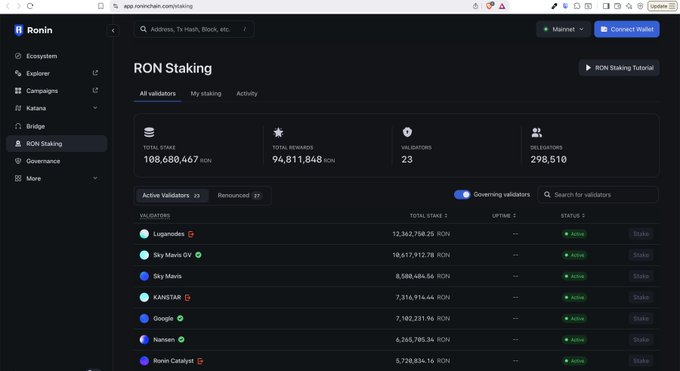Click the Connect Wallet button
The image size is (680, 371).
tap(627, 29)
